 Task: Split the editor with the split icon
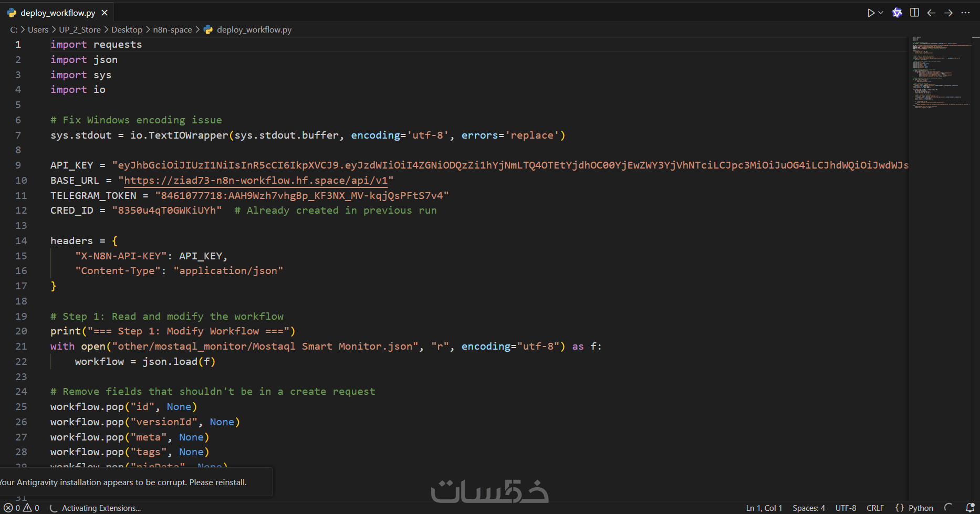914,13
